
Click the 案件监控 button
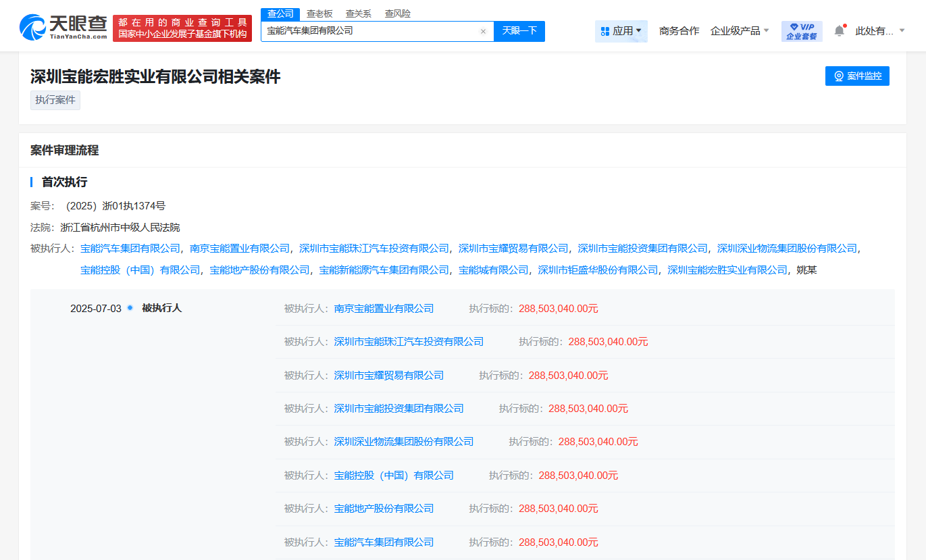click(x=856, y=76)
